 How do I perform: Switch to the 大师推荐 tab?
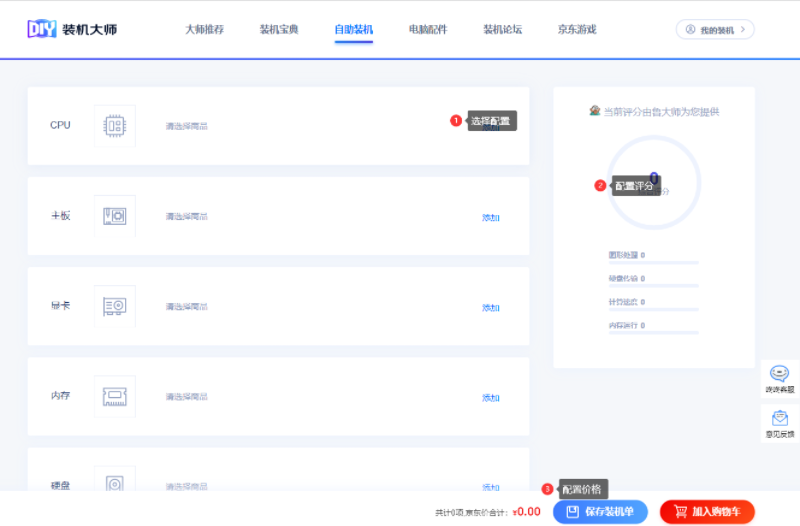click(x=204, y=30)
